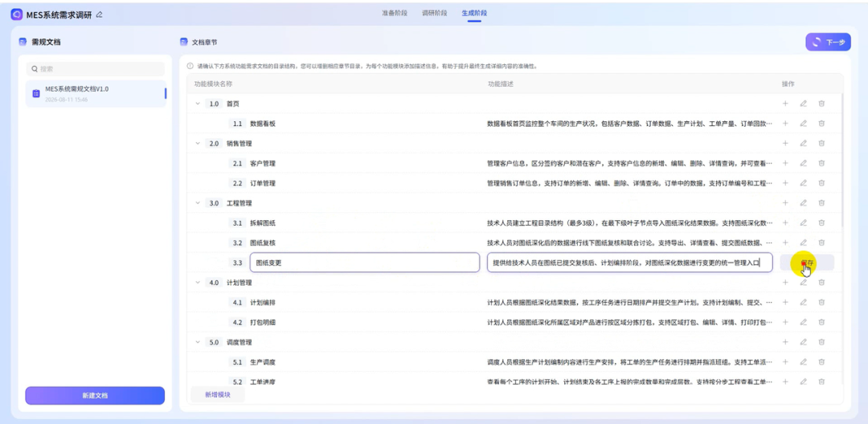Add a submodule under 1.0 首页
The height and width of the screenshot is (424, 868).
point(785,104)
